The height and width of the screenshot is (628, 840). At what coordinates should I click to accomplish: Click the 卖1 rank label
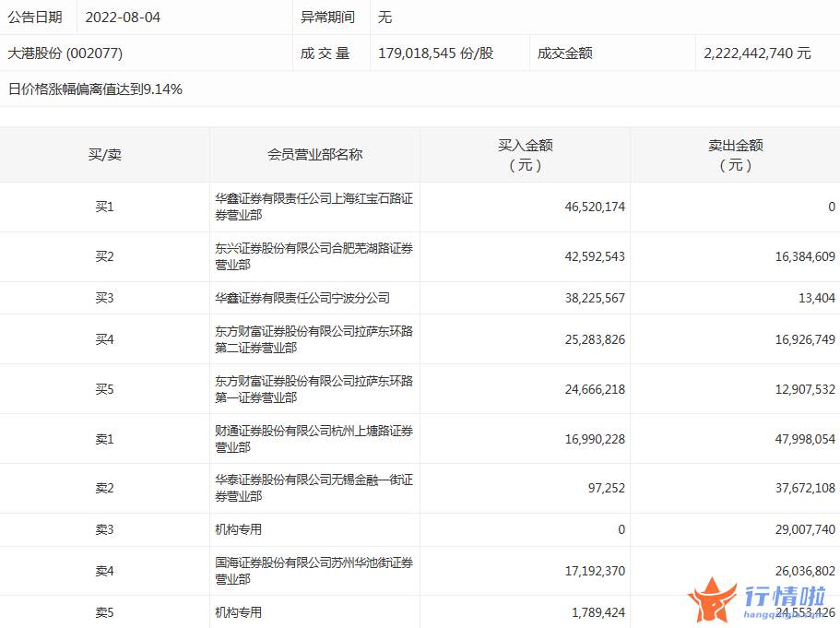pos(104,439)
